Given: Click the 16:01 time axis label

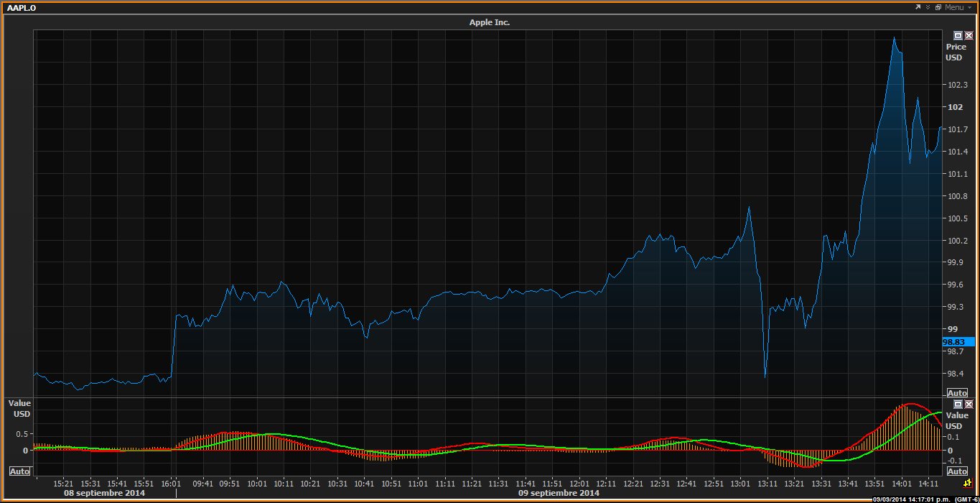Looking at the screenshot, I should click(x=171, y=484).
